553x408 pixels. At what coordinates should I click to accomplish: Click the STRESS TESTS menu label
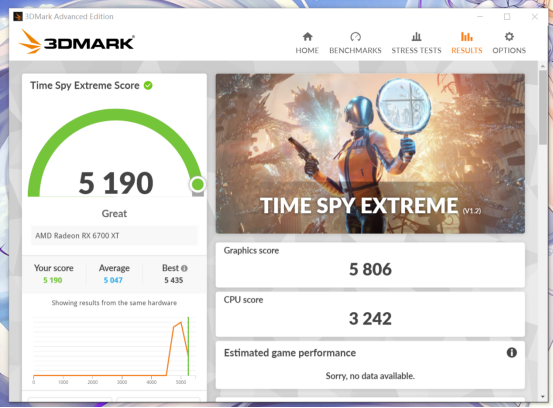click(x=416, y=50)
